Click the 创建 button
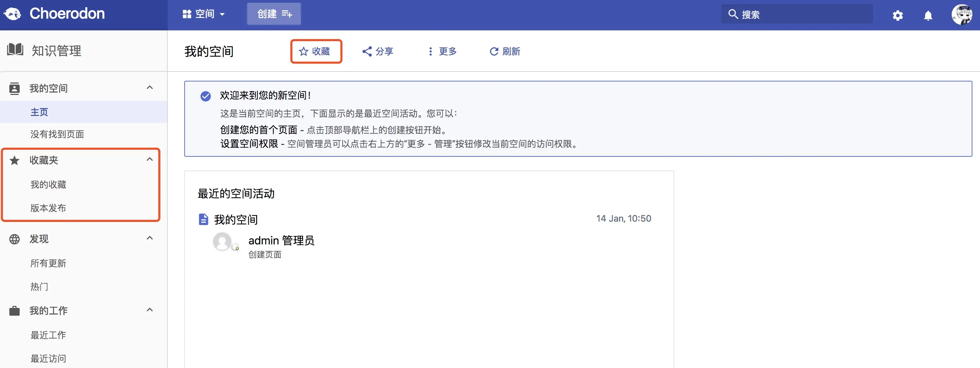This screenshot has width=980, height=368. click(274, 14)
